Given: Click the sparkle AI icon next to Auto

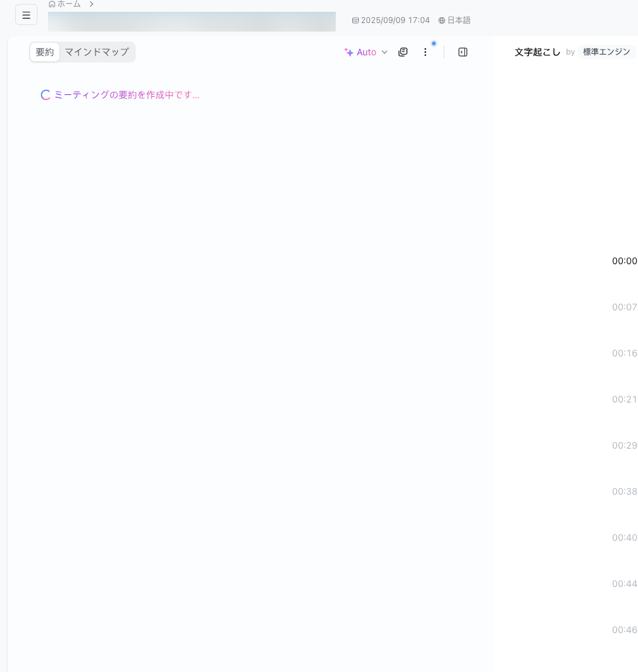Looking at the screenshot, I should pyautogui.click(x=348, y=52).
